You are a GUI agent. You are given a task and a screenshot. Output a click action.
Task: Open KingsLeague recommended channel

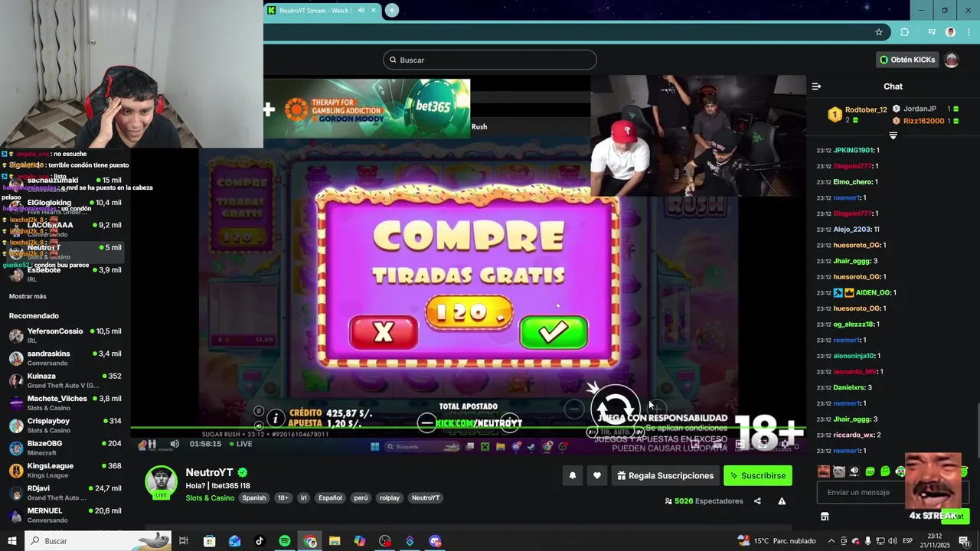tap(65, 470)
